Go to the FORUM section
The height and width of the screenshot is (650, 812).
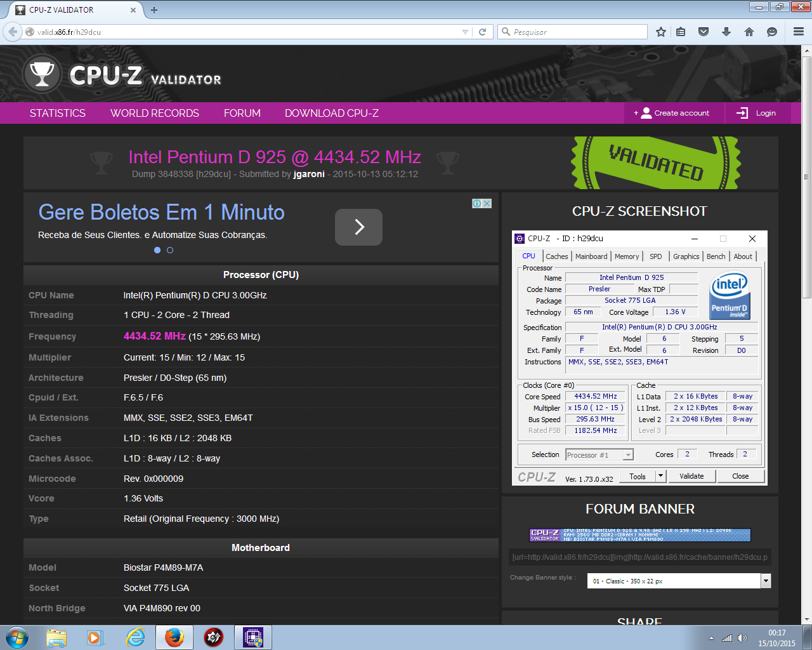point(242,113)
